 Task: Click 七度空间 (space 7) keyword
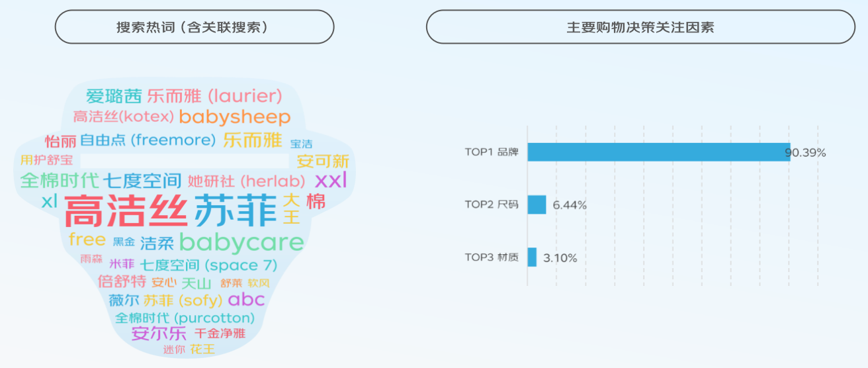coord(208,265)
